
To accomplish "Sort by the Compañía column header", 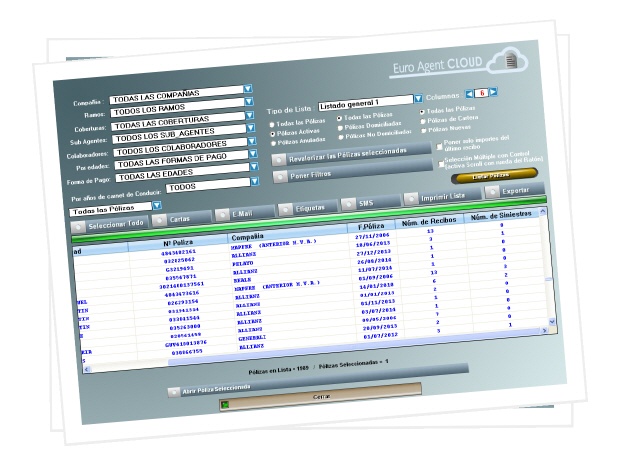I will pyautogui.click(x=288, y=232).
